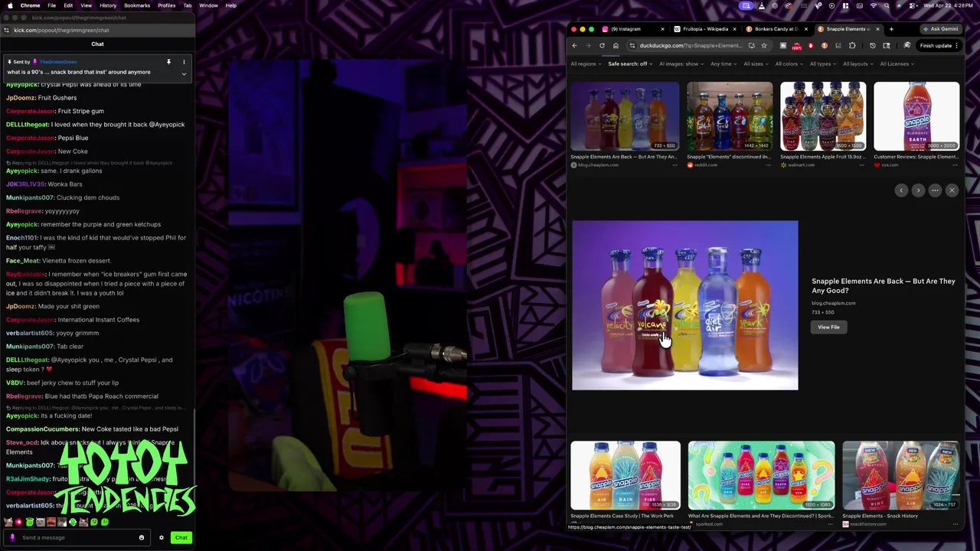
Task: Open the All layouts filter
Action: tap(858, 64)
